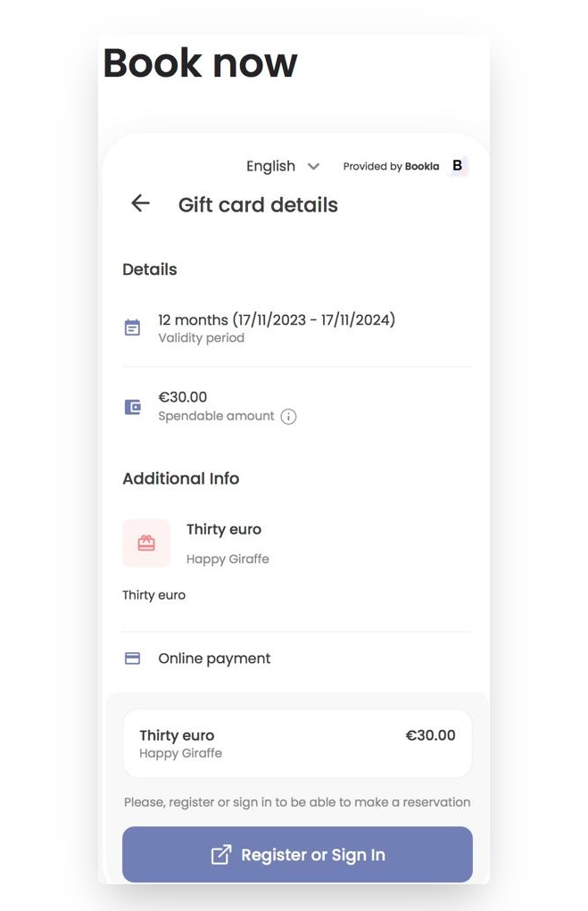Click the calendar icon beside validity period
This screenshot has width=588, height=911.
(132, 327)
